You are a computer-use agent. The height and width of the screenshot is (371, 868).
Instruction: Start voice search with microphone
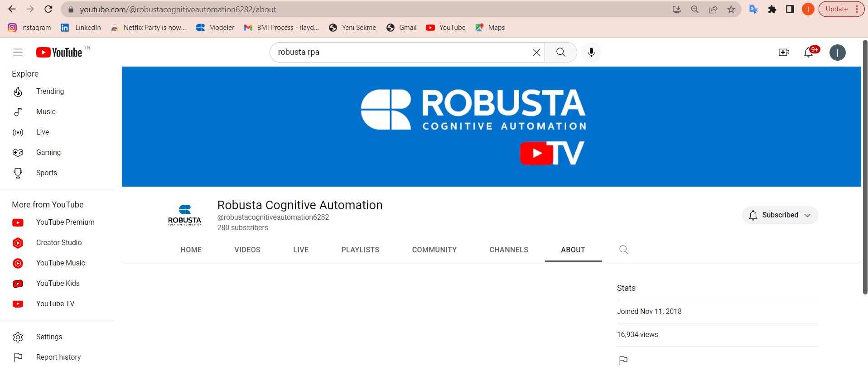click(591, 53)
